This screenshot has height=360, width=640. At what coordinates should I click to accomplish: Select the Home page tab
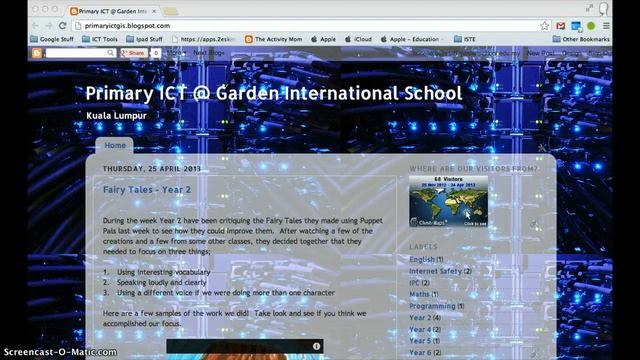pos(115,145)
